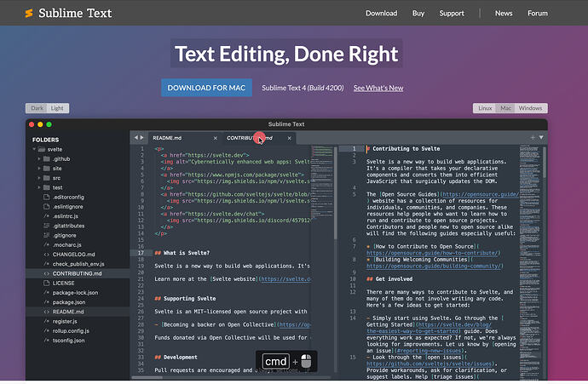The width and height of the screenshot is (588, 384).
Task: Click the CHANGELOG.md markup icon
Action: point(47,255)
